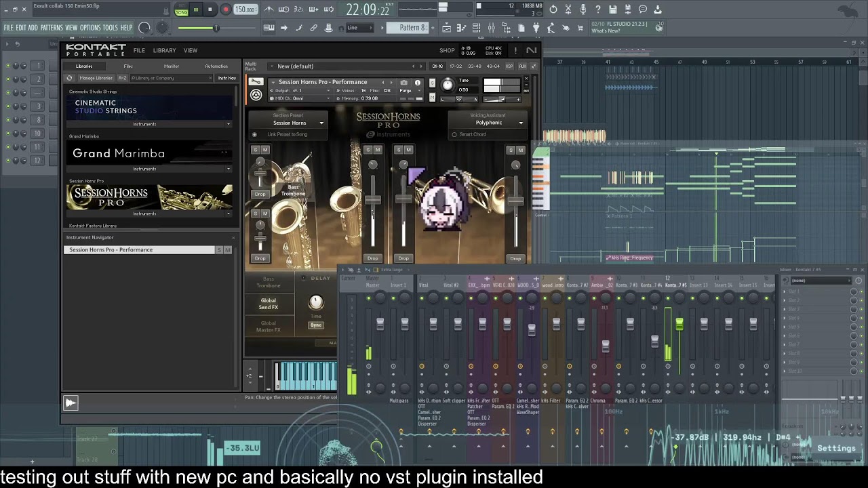Click the Kontakt SHOP button
The image size is (868, 488).
[447, 50]
